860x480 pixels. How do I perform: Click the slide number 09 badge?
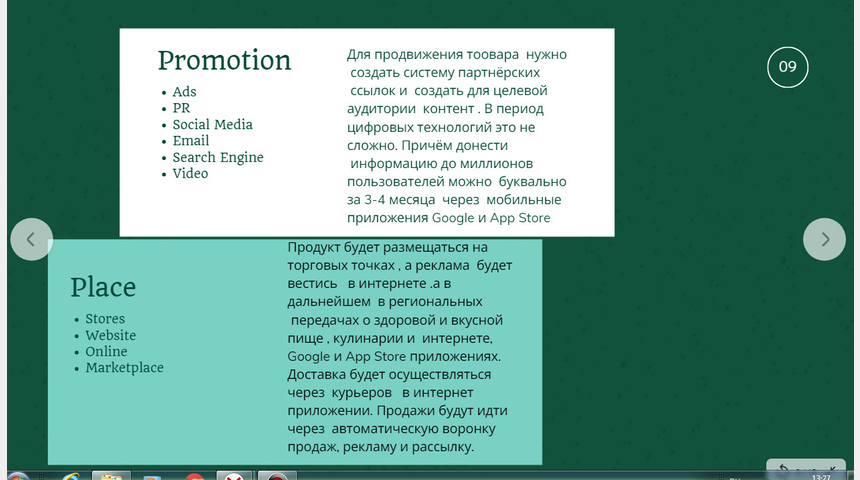[x=788, y=67]
